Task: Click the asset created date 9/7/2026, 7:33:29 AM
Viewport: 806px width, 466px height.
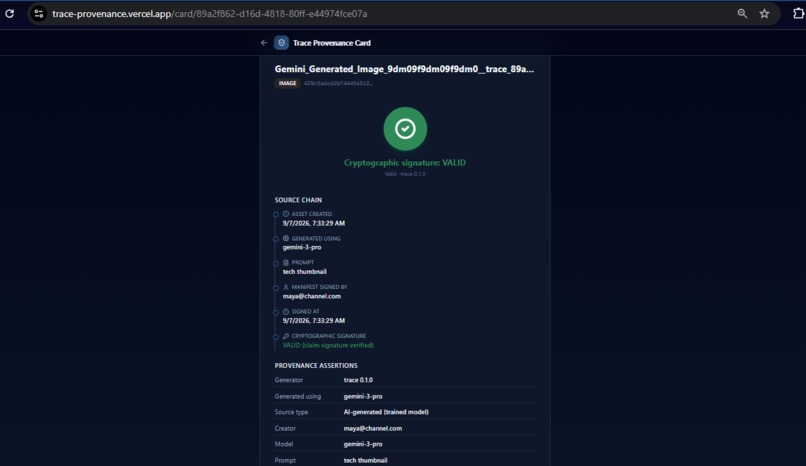Action: (x=314, y=223)
